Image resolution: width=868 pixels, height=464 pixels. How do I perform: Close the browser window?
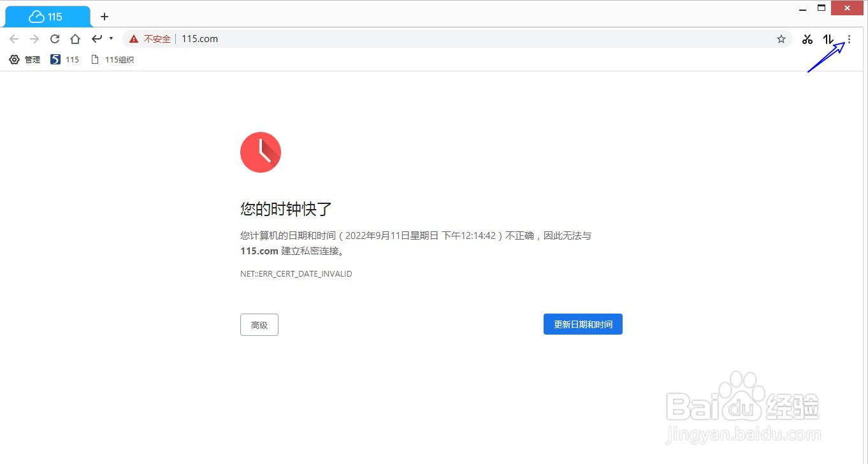pos(848,8)
